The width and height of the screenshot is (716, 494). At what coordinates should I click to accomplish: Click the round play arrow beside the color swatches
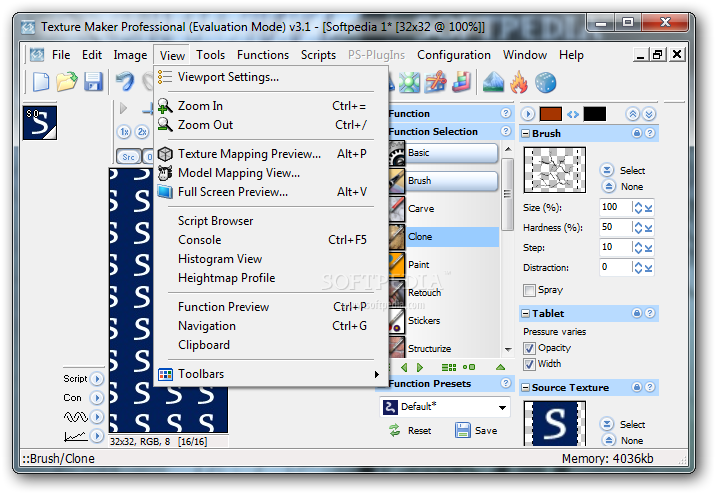(528, 114)
